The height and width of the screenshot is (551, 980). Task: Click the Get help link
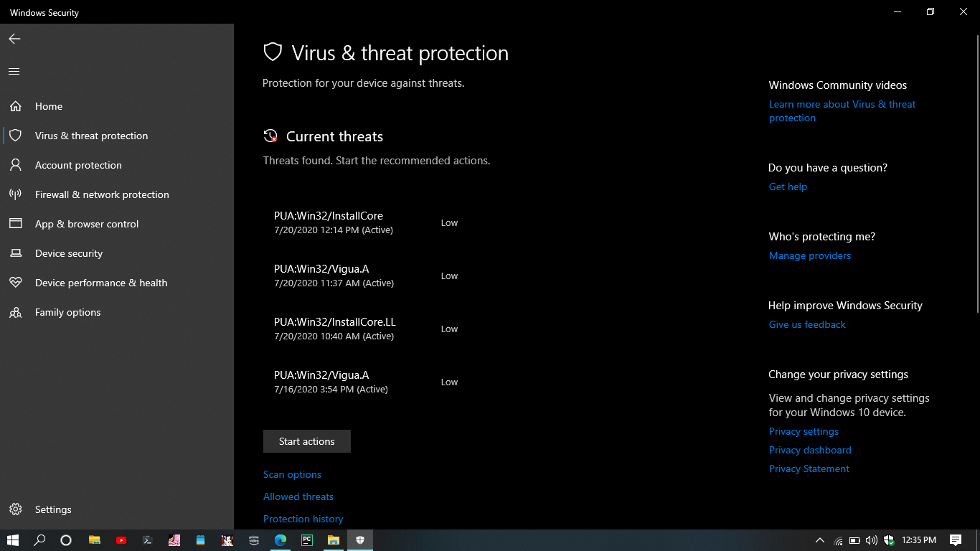click(x=788, y=187)
